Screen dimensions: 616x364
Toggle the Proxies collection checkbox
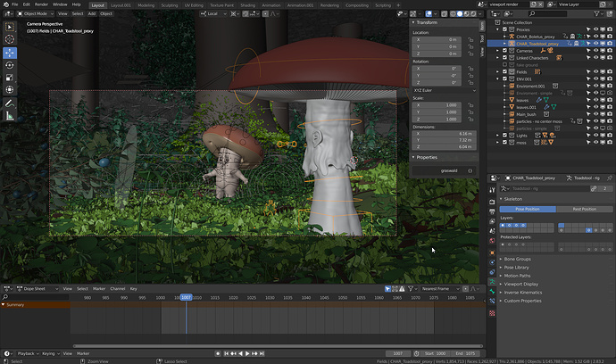[x=504, y=29]
